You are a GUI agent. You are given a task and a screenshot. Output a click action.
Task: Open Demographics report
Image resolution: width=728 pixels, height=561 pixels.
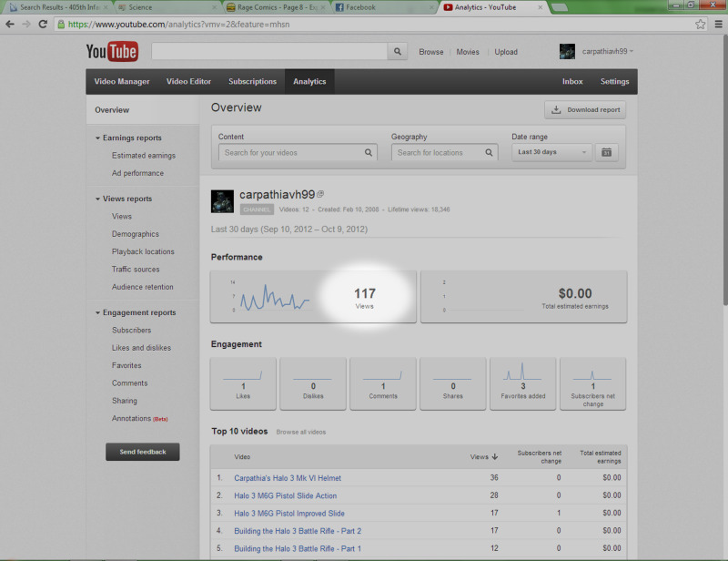[135, 234]
